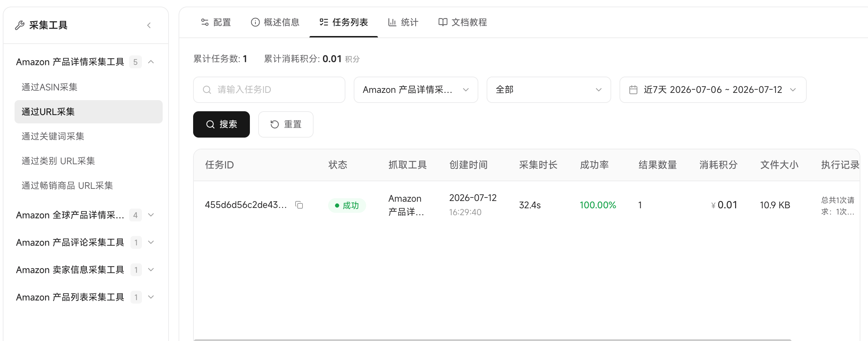This screenshot has height=341, width=868.
Task: Click the 累计任务数 summary text
Action: (220, 59)
